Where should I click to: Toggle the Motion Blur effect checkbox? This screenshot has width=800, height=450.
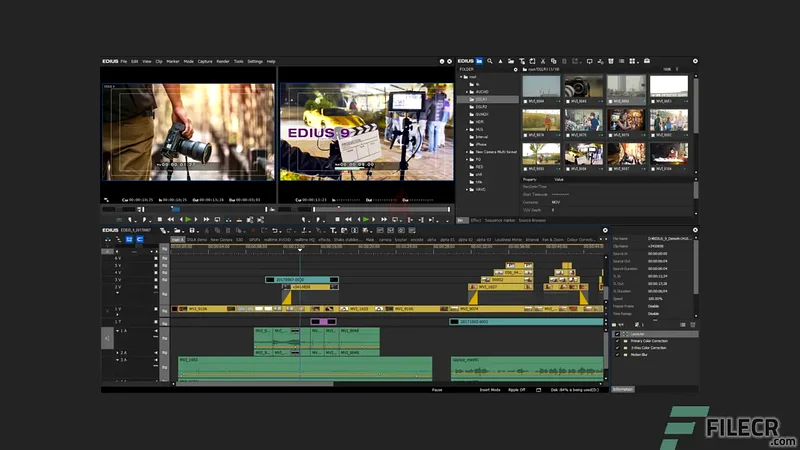(617, 355)
